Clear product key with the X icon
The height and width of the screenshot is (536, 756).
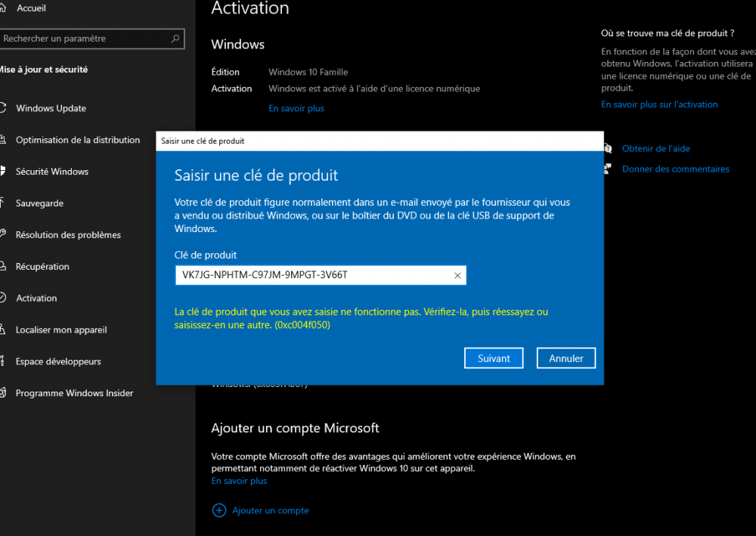click(x=457, y=276)
